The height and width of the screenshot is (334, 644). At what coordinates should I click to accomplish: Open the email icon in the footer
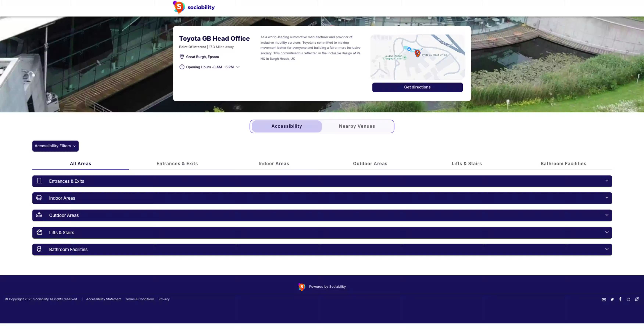pyautogui.click(x=604, y=299)
